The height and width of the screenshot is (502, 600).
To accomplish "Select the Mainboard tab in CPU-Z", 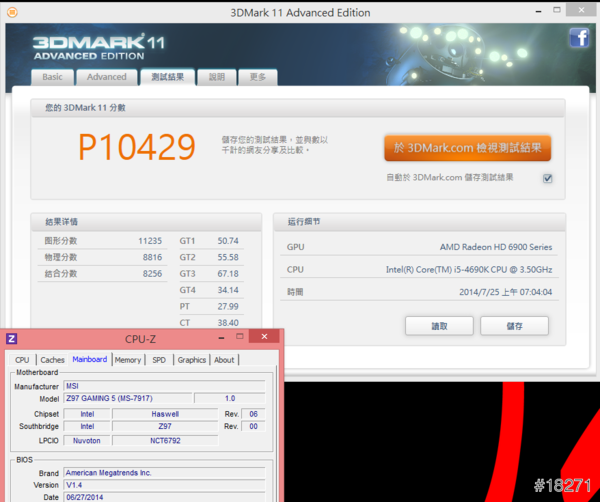I will point(90,359).
